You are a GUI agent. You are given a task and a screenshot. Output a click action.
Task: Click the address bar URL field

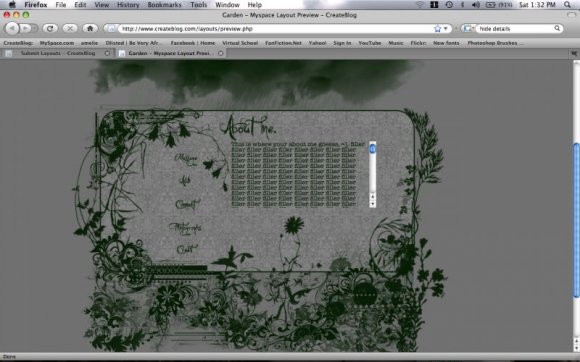click(276, 28)
